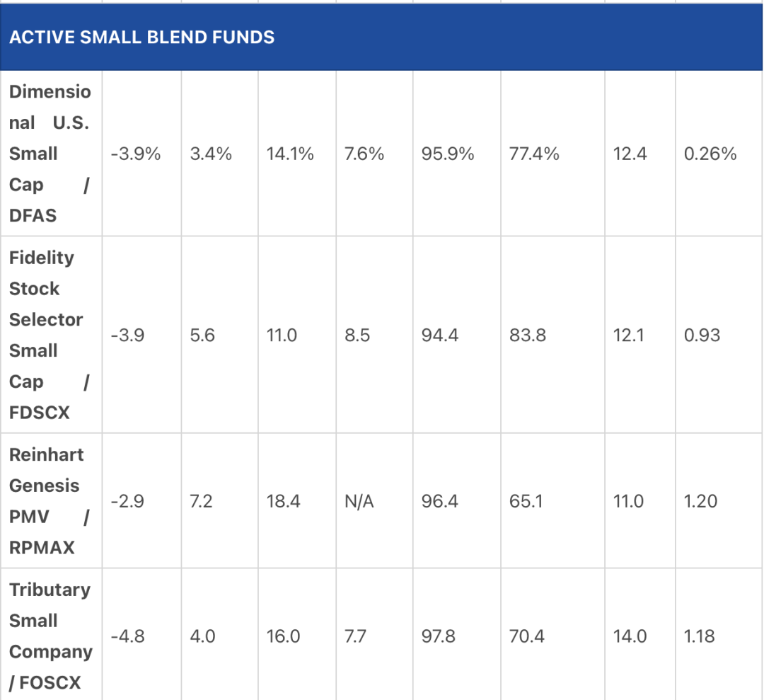Click the 97.8 cell
The width and height of the screenshot is (764, 700).
[x=438, y=636]
